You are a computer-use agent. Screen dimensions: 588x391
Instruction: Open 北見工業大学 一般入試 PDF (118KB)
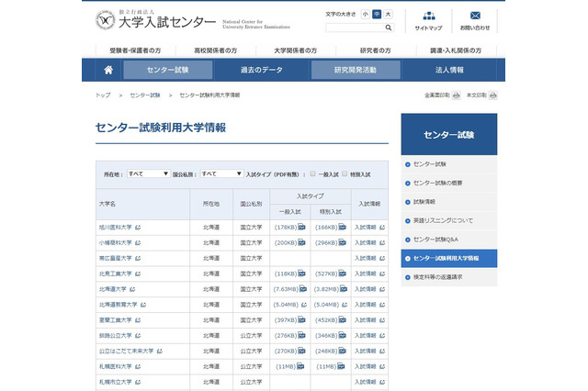[290, 274]
